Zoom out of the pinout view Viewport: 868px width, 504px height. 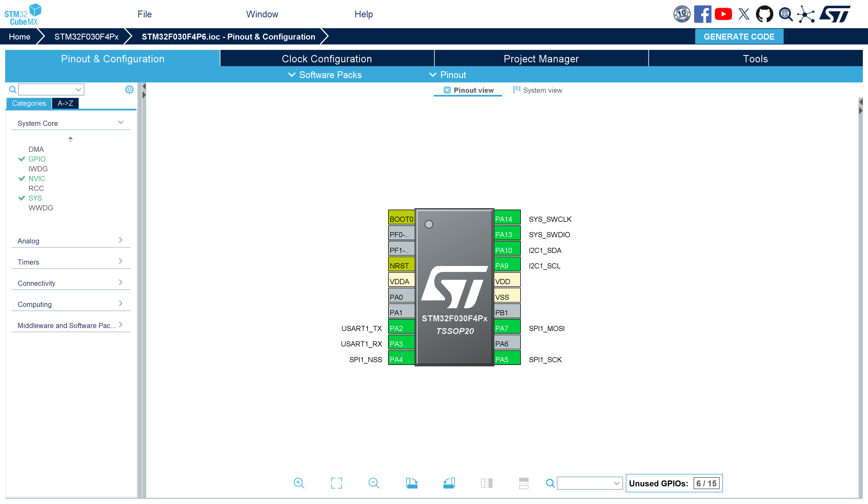click(x=374, y=483)
